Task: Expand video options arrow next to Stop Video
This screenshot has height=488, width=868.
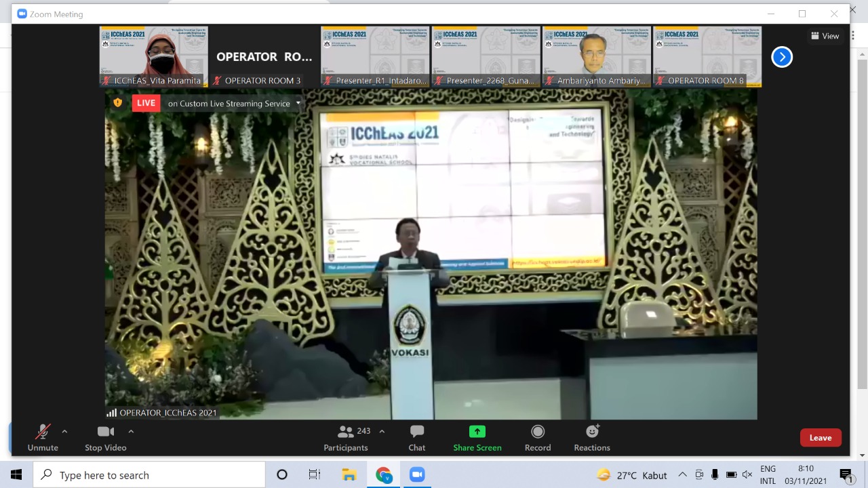Action: click(x=131, y=431)
